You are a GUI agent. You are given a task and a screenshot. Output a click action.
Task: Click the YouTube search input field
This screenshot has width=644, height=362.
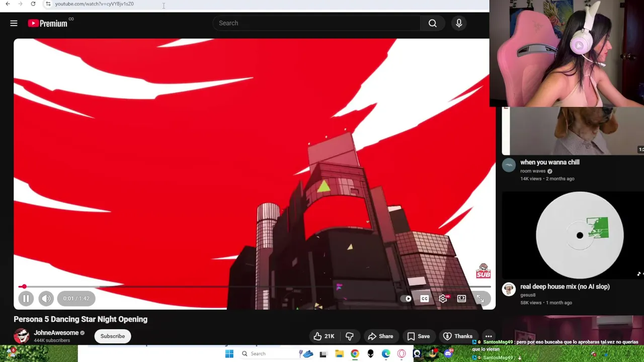[x=317, y=23]
